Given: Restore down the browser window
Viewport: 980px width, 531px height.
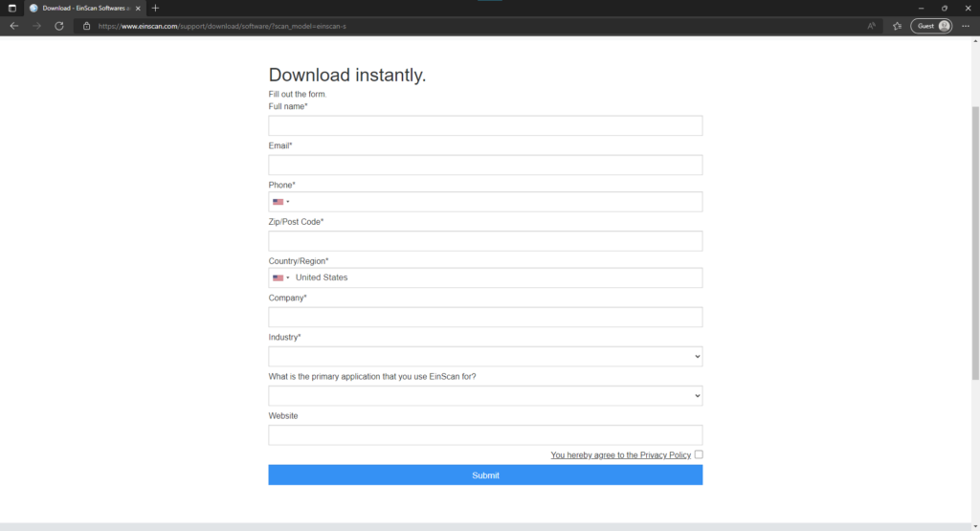Looking at the screenshot, I should (945, 8).
